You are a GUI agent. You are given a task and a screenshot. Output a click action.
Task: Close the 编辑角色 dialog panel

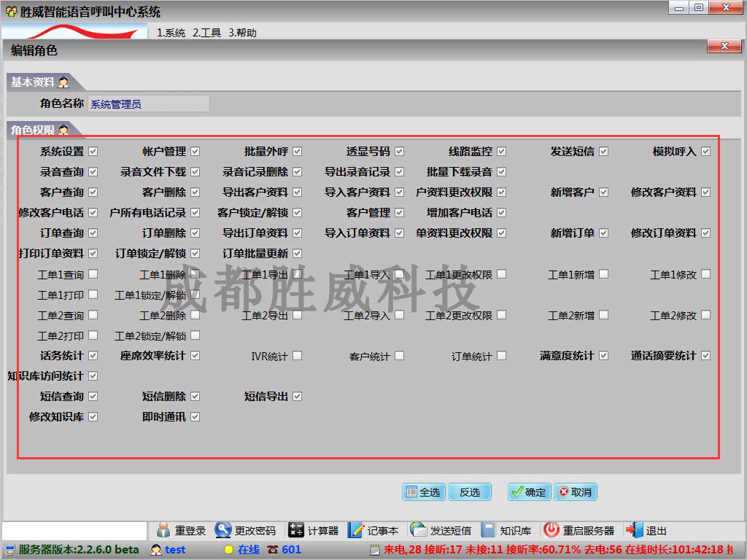coord(724,46)
